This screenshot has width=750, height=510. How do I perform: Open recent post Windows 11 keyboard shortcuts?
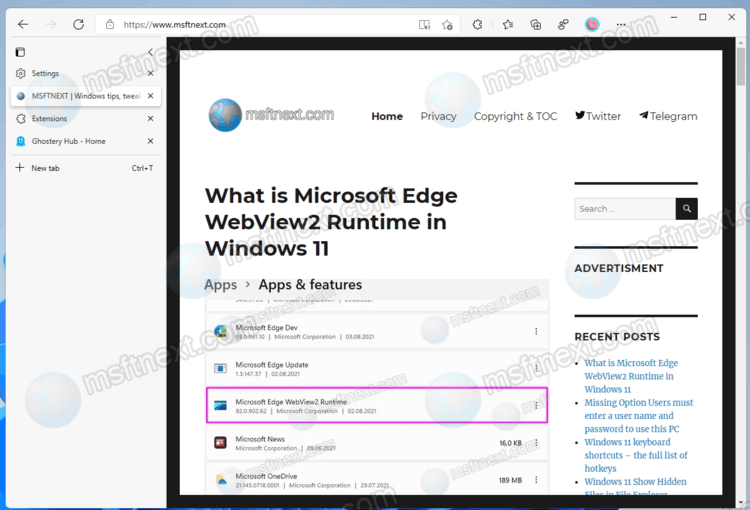pyautogui.click(x=636, y=455)
